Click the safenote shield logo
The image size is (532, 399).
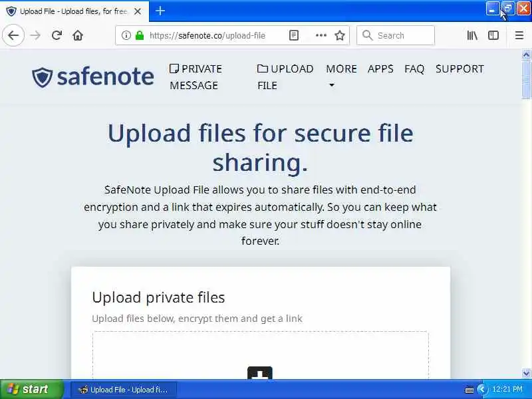42,77
